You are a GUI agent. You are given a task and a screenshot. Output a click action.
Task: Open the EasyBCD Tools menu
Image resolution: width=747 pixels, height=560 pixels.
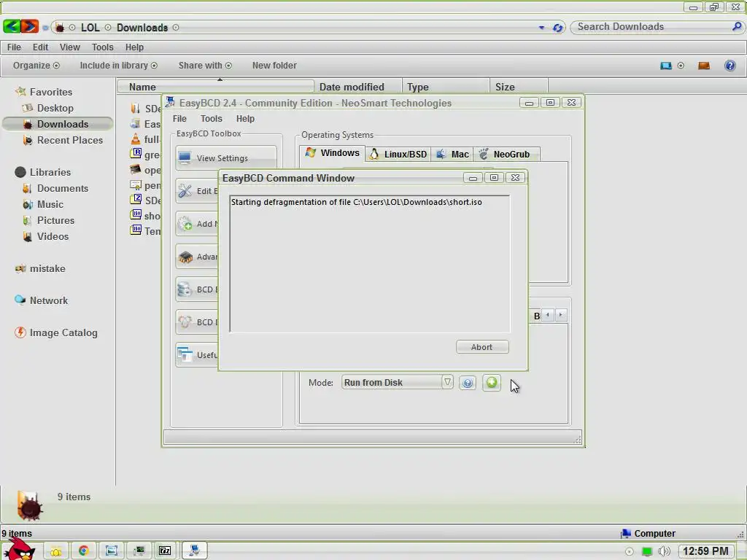pyautogui.click(x=211, y=119)
